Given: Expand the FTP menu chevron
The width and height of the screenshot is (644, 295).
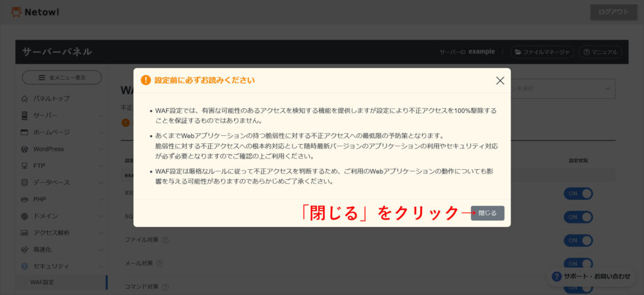Looking at the screenshot, I should [x=101, y=167].
